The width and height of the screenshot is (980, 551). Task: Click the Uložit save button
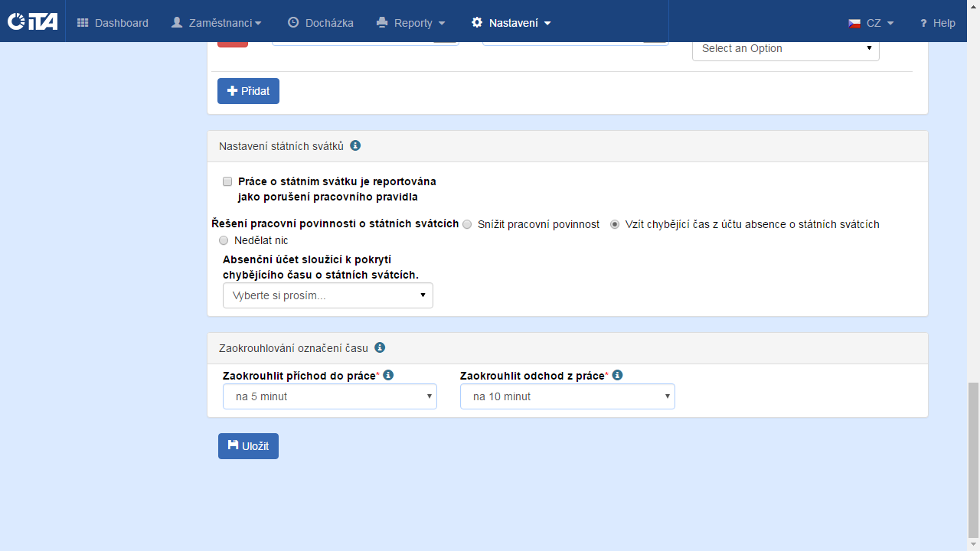tap(248, 446)
